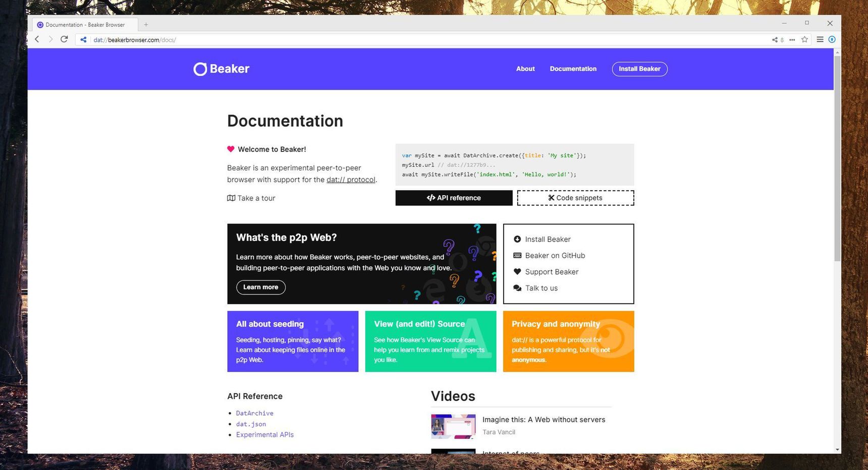
Task: Open the API reference button
Action: click(x=454, y=198)
